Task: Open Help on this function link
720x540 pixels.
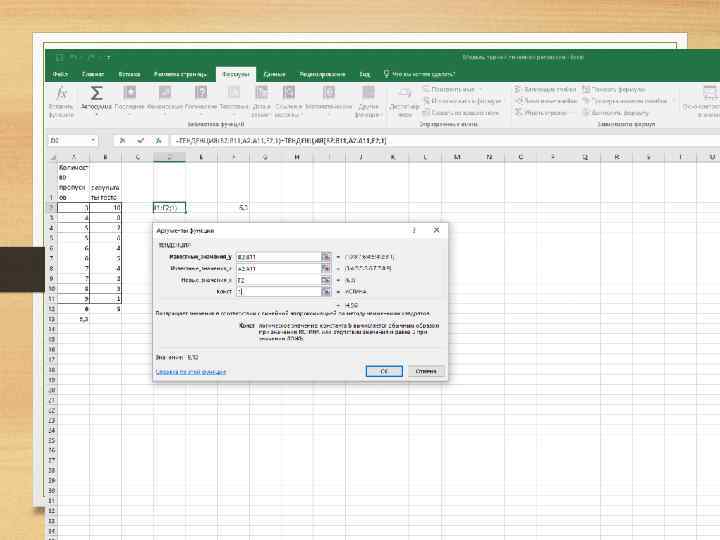Action: [191, 371]
